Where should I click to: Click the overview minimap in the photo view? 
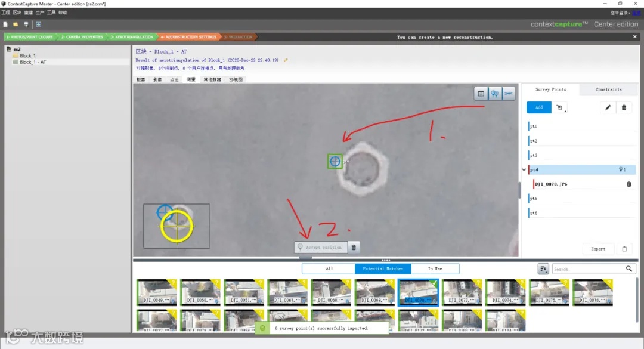tap(177, 226)
